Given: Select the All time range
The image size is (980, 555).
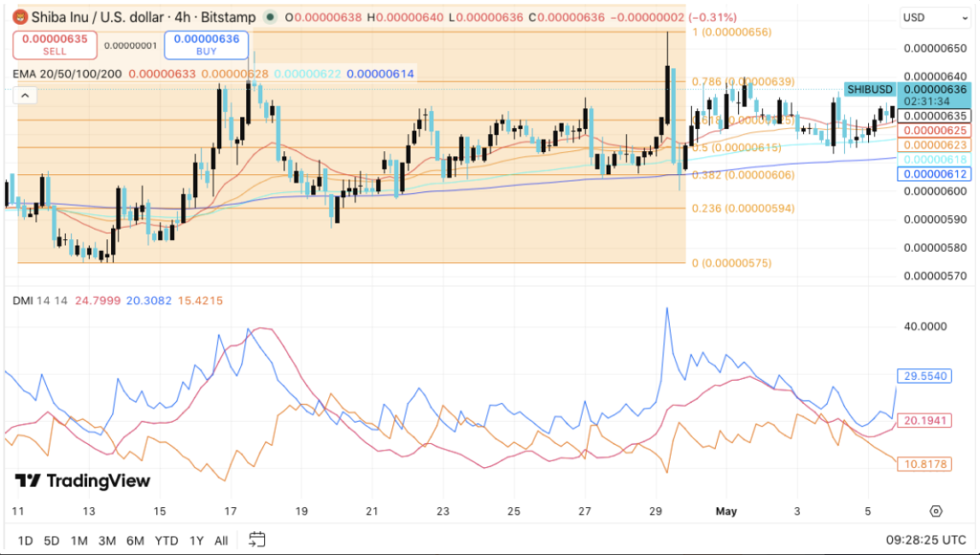Looking at the screenshot, I should pyautogui.click(x=221, y=541).
